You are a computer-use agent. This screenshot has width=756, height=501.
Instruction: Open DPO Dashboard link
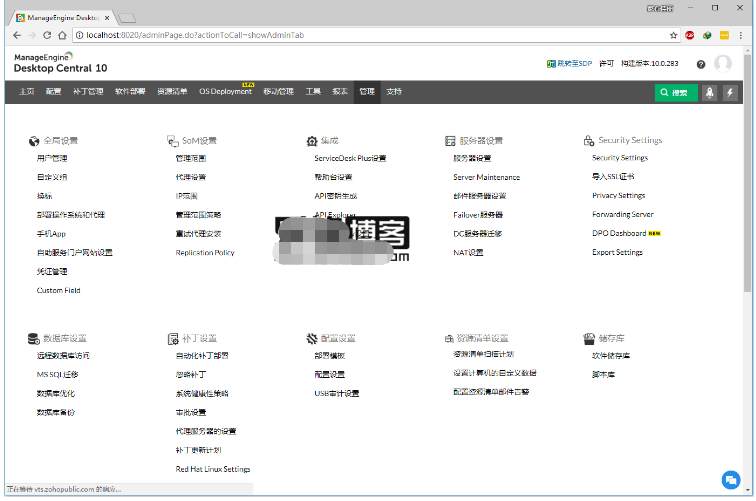click(x=619, y=233)
